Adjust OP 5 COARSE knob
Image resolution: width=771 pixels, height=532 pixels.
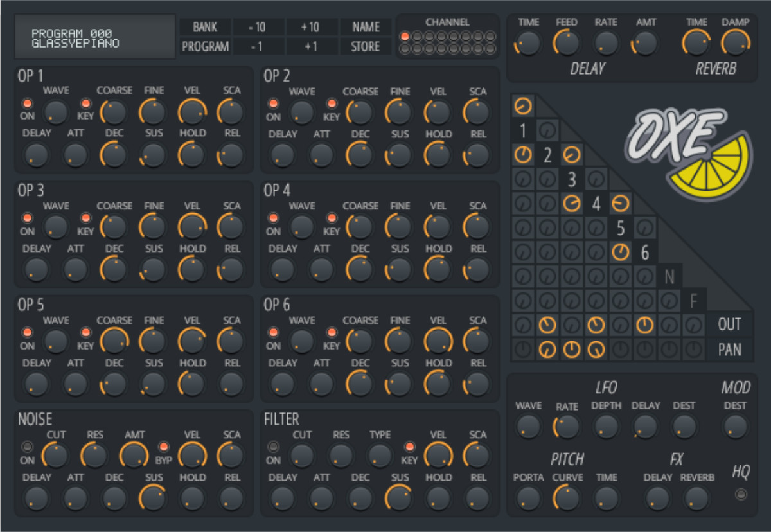(114, 341)
